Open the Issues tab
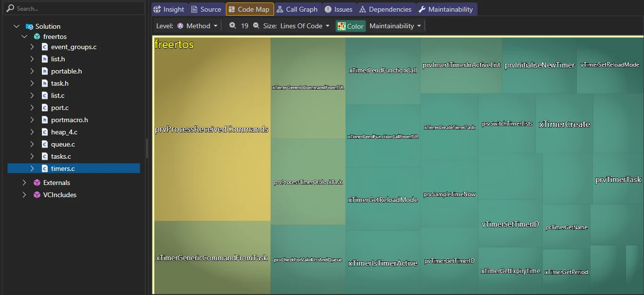Screen dimensions: 644x295 pyautogui.click(x=339, y=9)
